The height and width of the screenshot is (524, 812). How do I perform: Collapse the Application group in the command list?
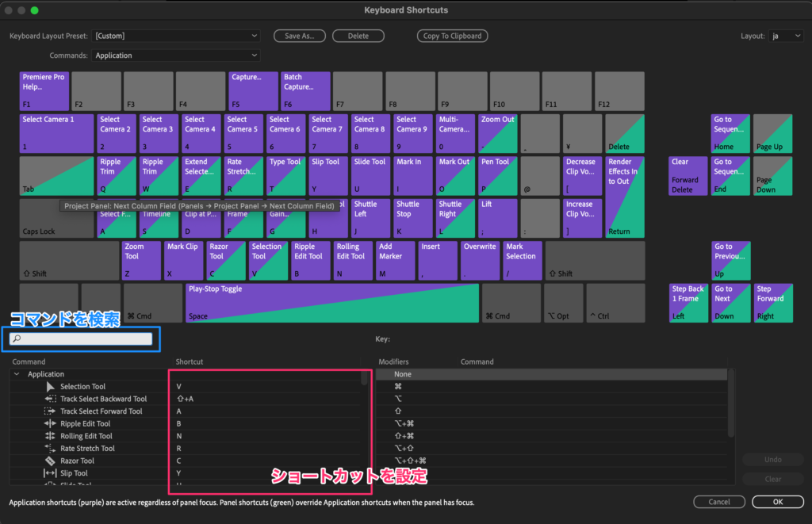17,374
